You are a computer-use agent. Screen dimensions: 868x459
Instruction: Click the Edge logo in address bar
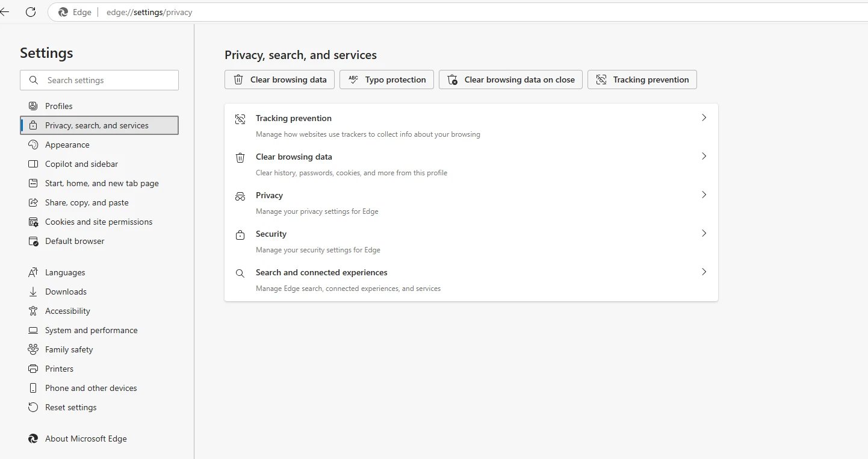pyautogui.click(x=63, y=12)
